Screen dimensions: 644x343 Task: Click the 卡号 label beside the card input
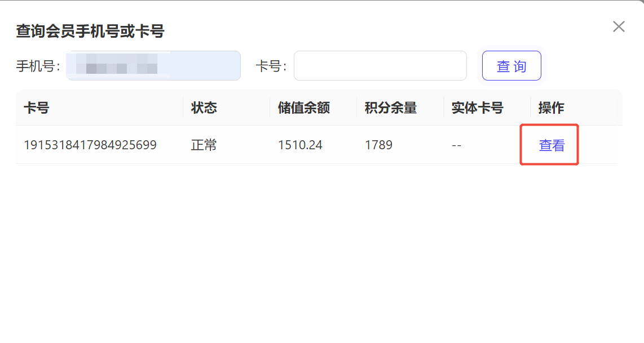point(271,66)
